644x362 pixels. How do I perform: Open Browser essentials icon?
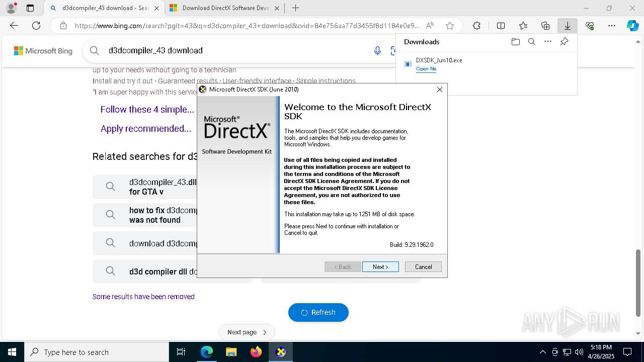[x=590, y=26]
